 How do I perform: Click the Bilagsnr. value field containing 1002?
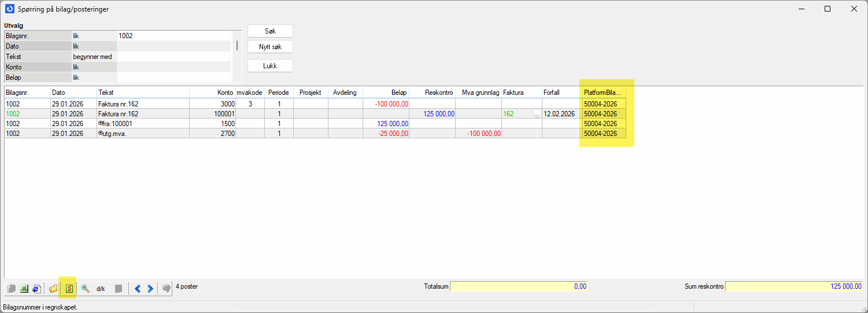[x=173, y=36]
